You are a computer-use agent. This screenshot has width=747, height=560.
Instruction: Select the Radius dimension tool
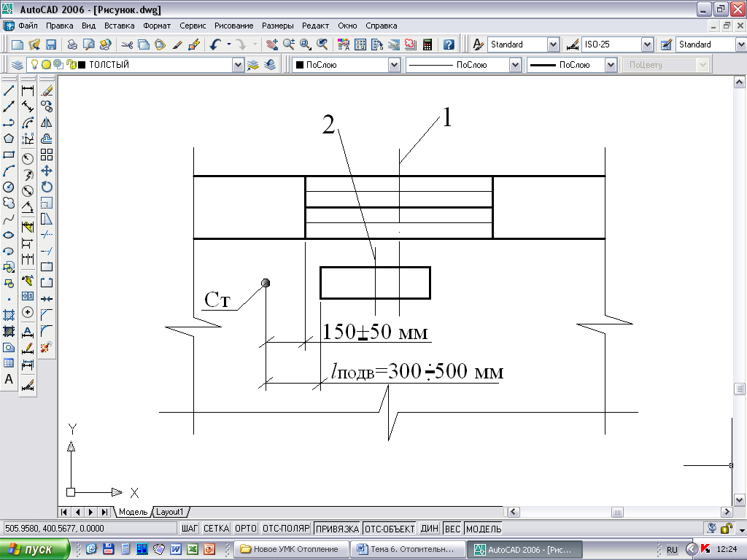click(28, 158)
